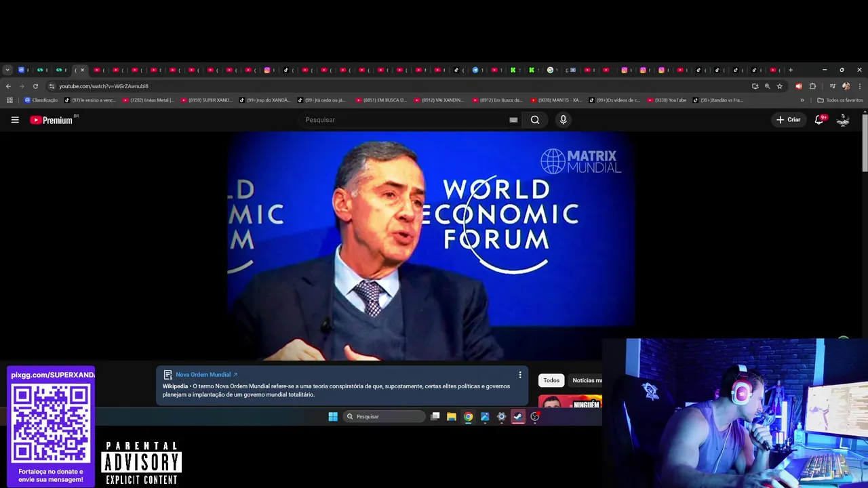Screen dimensions: 868x488
Task: Open the '(9338) YouTube' bookmark
Action: [667, 100]
